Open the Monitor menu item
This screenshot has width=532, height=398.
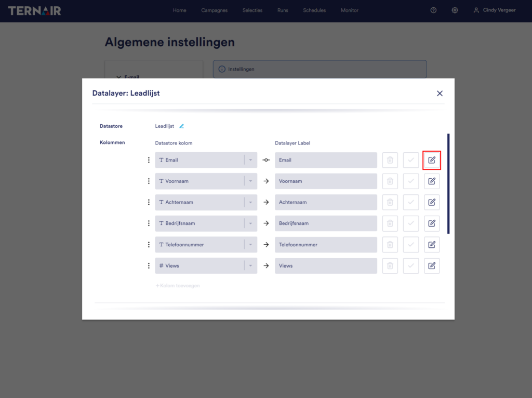350,10
